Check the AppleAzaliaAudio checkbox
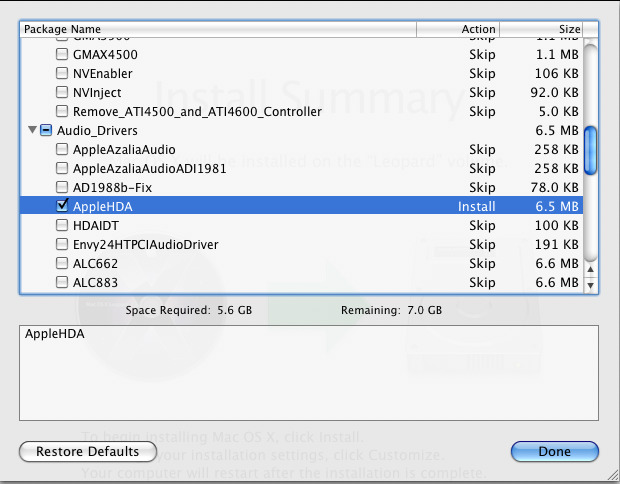The image size is (620, 484). click(62, 149)
